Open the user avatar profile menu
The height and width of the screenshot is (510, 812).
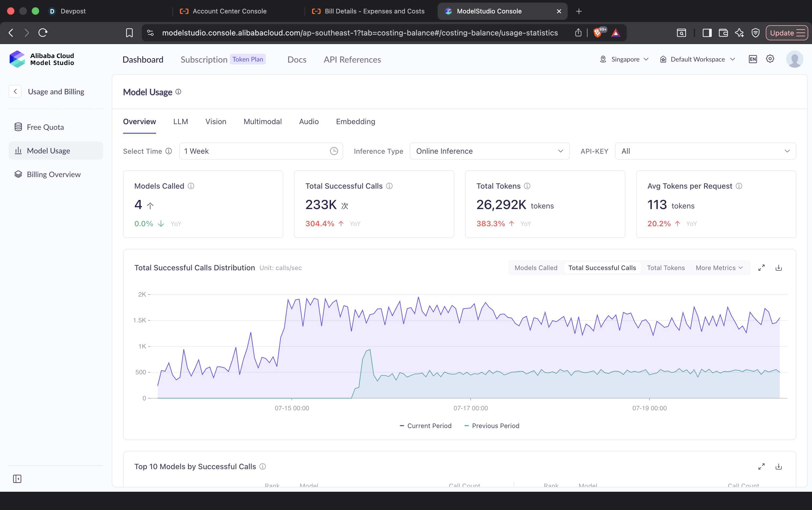(x=795, y=59)
